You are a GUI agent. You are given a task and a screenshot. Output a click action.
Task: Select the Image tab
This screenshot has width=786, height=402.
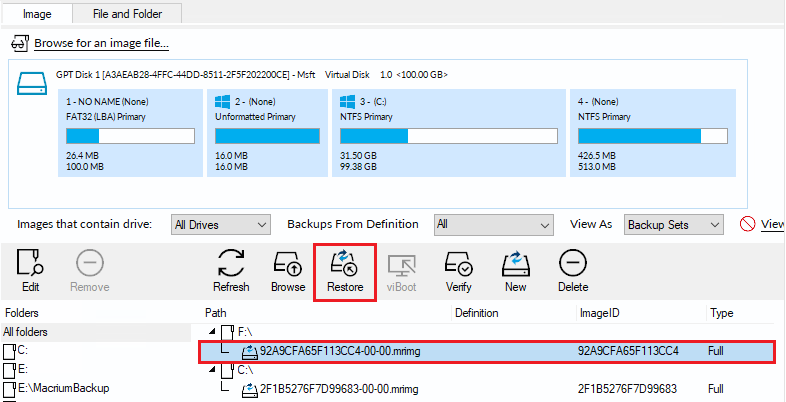tap(37, 13)
